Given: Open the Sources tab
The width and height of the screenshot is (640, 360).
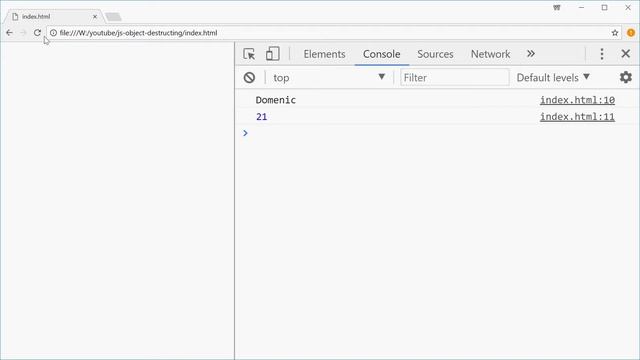Looking at the screenshot, I should [435, 54].
